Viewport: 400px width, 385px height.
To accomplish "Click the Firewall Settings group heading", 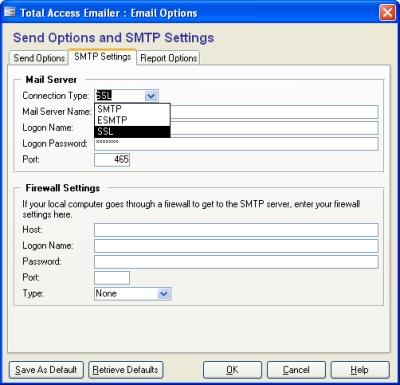I will [x=63, y=188].
